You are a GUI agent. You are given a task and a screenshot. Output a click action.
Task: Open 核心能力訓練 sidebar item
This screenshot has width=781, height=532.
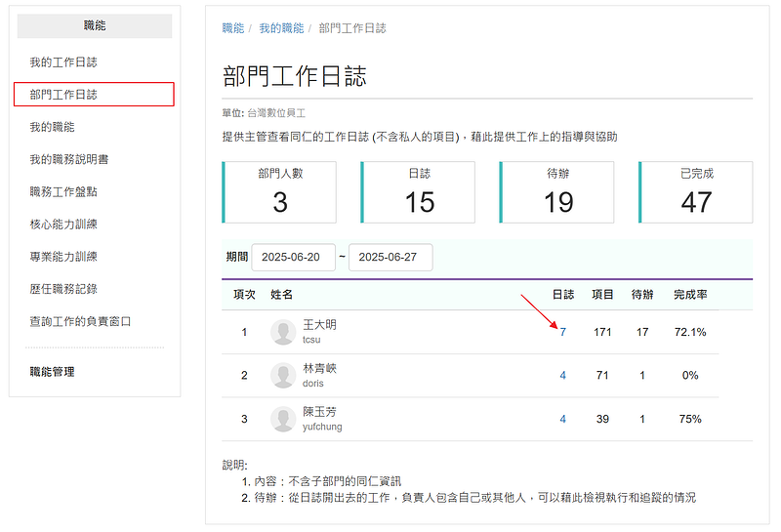pos(63,224)
